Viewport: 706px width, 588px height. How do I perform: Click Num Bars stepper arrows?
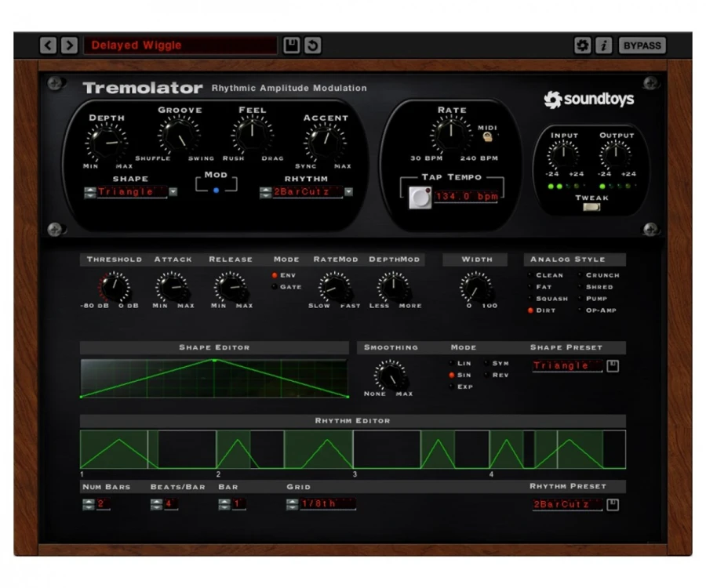coord(88,504)
